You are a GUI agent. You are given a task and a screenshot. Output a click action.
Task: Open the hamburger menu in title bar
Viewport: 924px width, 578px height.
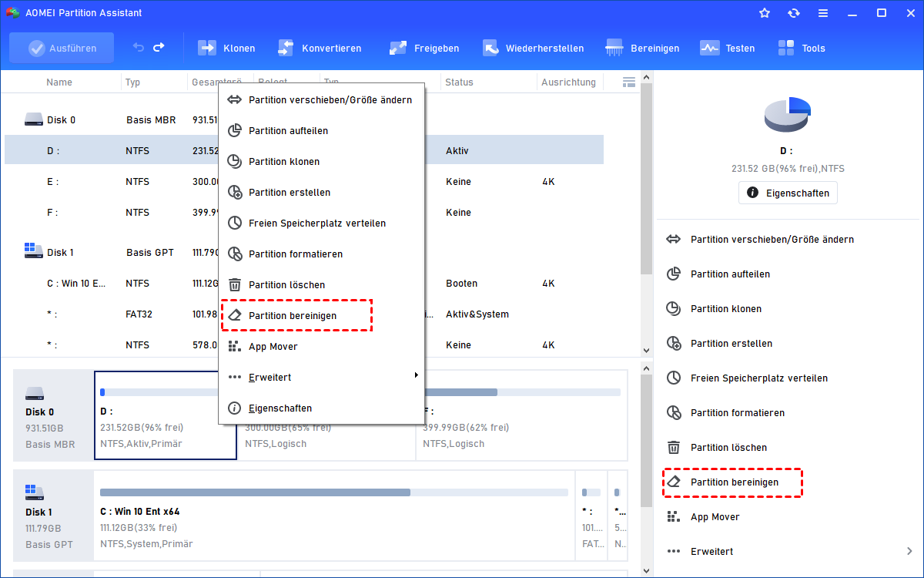click(x=823, y=13)
